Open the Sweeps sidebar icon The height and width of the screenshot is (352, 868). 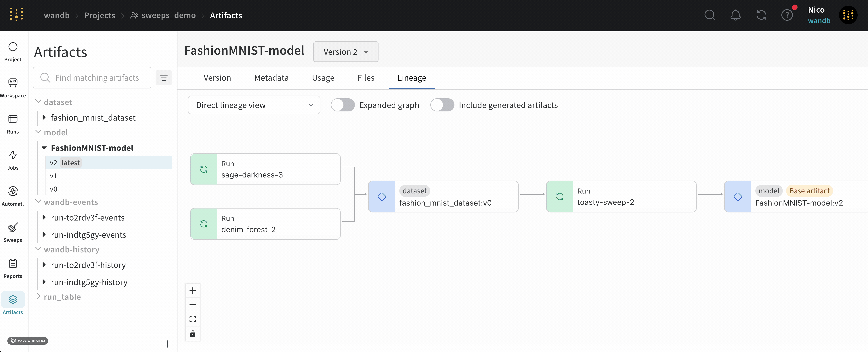(13, 232)
